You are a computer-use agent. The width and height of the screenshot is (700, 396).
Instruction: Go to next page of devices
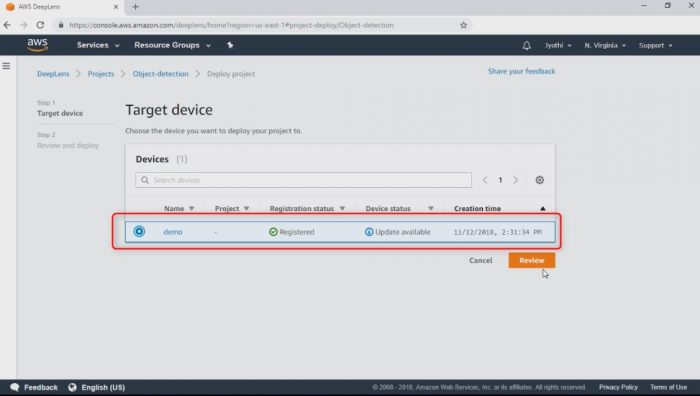tap(516, 180)
